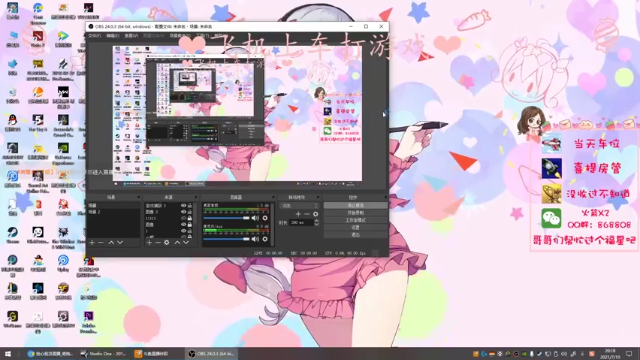Open File menu in OBS
Viewport: 640px width, 360px height.
95,36
